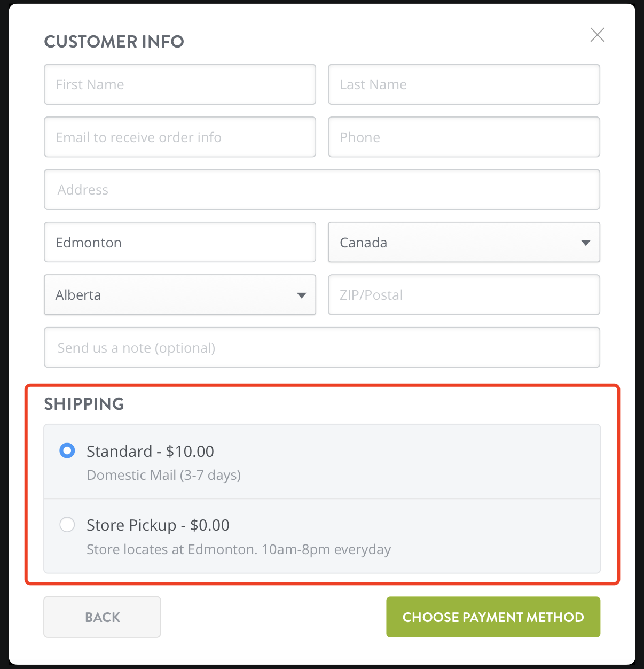644x669 pixels.
Task: Click into the First Name field
Action: (180, 84)
